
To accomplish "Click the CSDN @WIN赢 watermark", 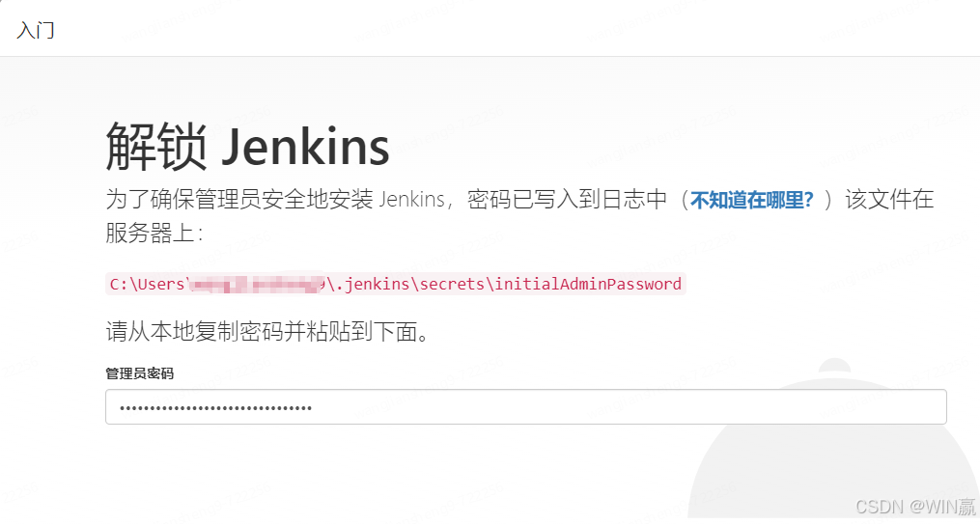I will pyautogui.click(x=914, y=506).
